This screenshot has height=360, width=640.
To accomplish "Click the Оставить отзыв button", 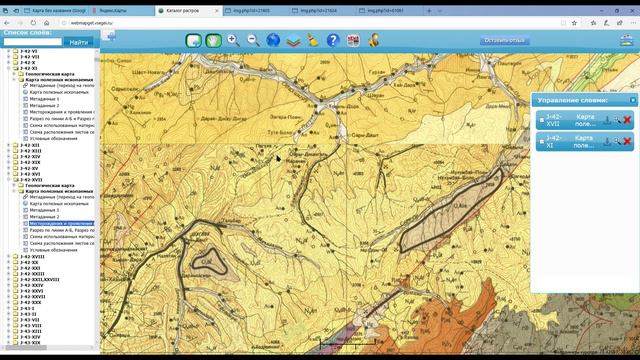I will coord(504,40).
